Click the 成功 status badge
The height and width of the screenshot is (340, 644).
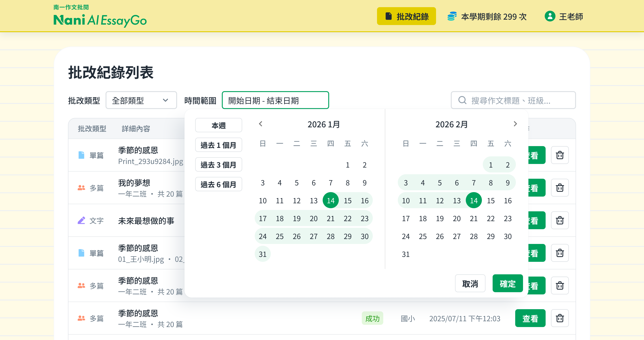(372, 318)
